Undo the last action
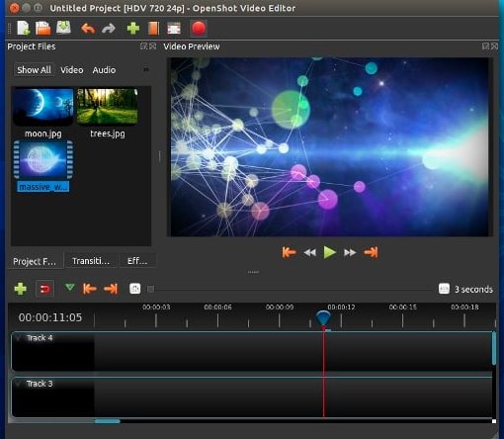The width and height of the screenshot is (504, 439). 88,29
